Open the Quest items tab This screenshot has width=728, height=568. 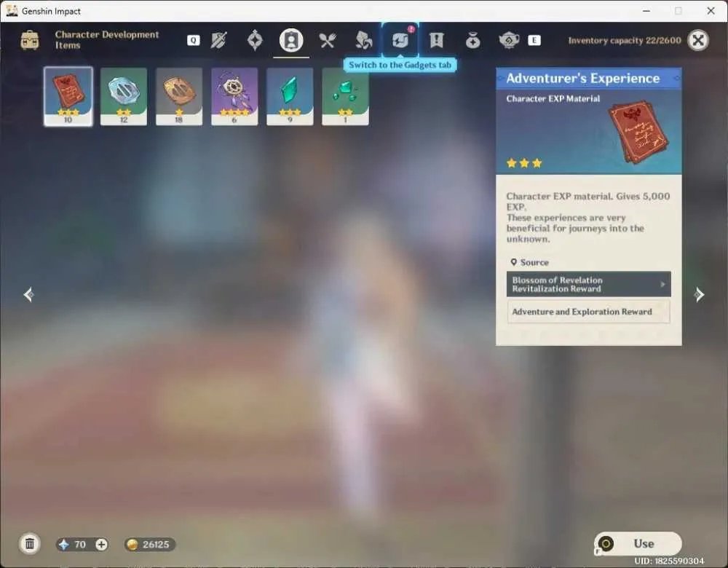point(436,40)
